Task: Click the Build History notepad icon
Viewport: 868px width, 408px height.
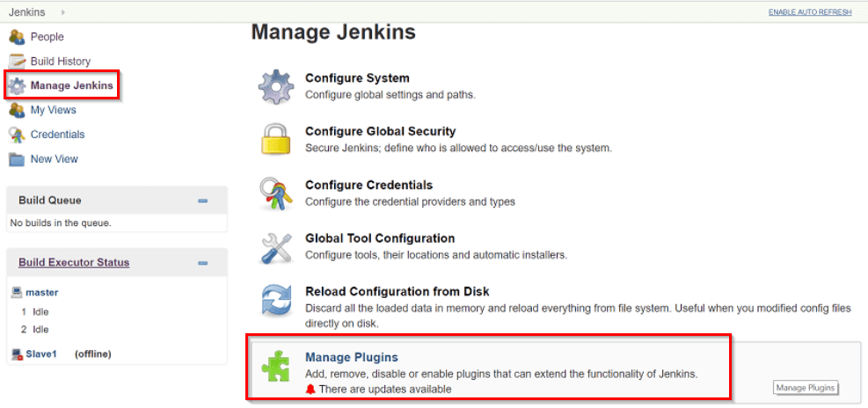Action: pos(18,62)
